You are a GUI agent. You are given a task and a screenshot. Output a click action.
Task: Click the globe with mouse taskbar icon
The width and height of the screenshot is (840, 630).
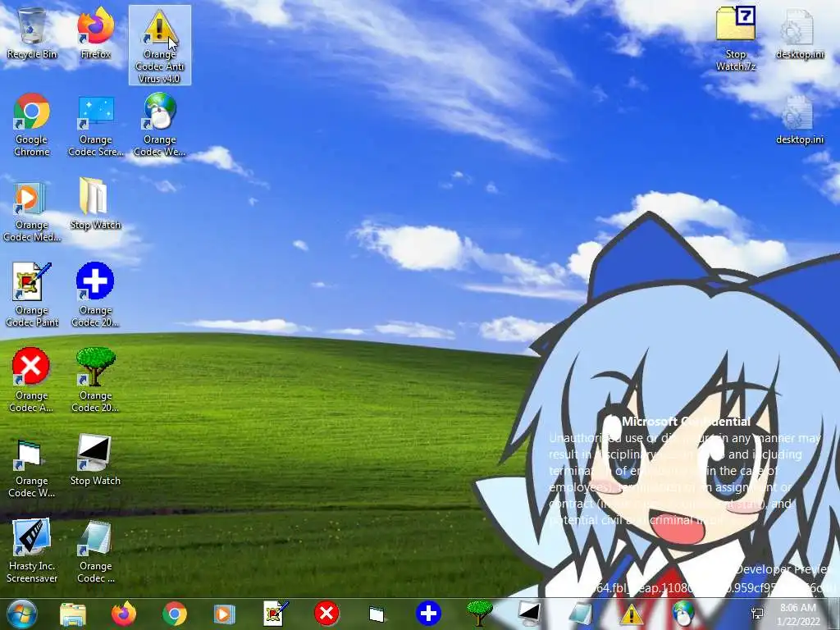[x=682, y=614]
